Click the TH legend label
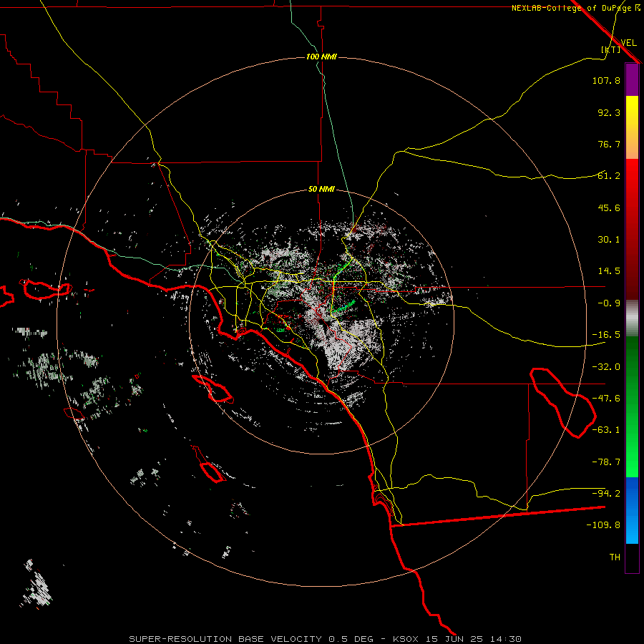Image resolution: width=644 pixels, height=644 pixels. tap(615, 557)
